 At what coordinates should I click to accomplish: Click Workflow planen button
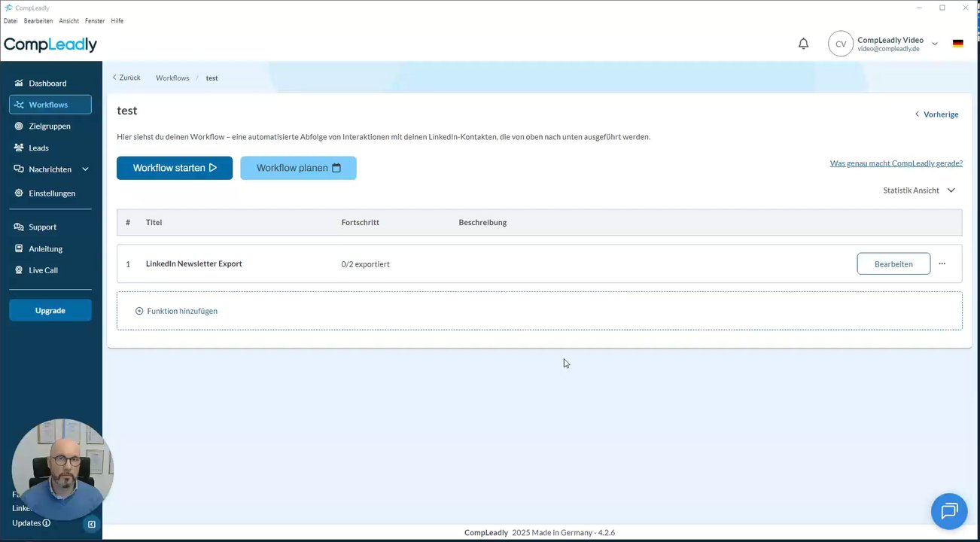tap(298, 168)
